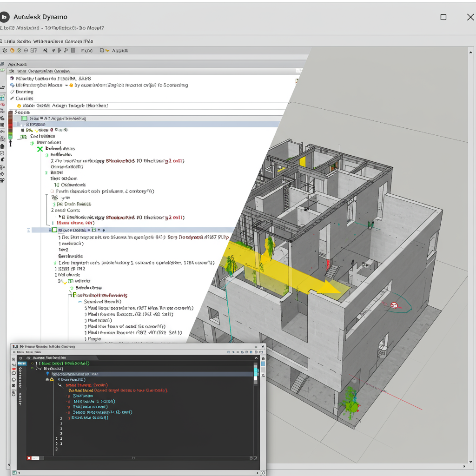476x476 pixels.
Task: Click the Func button in the toolbar
Action: pos(87,50)
